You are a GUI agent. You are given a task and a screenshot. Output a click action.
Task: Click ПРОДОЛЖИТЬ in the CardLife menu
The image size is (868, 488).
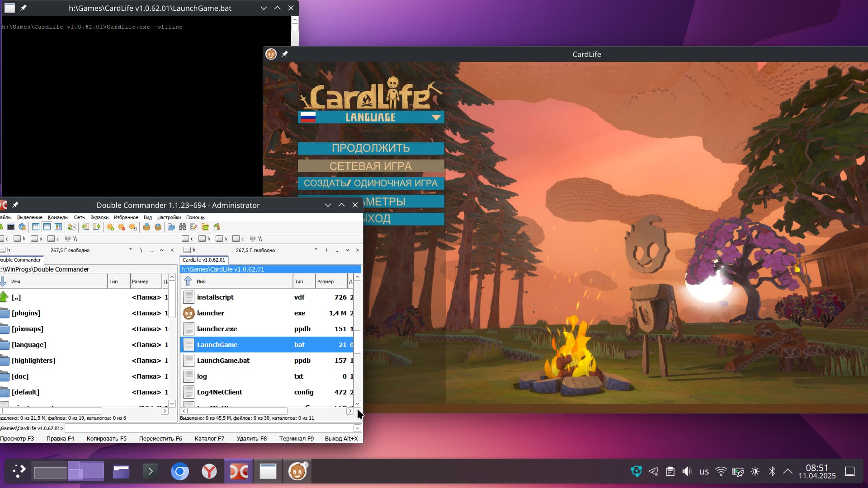[x=371, y=148]
